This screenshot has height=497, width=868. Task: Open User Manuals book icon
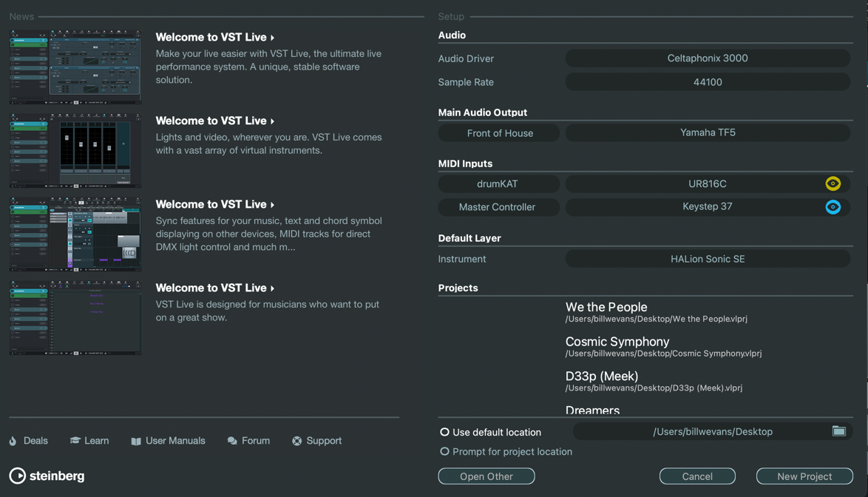click(x=136, y=442)
